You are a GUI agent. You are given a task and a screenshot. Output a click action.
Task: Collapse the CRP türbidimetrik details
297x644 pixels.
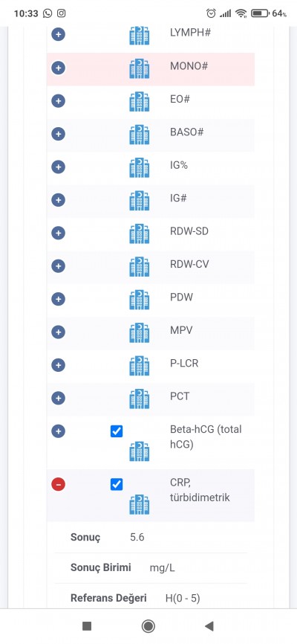click(x=58, y=485)
